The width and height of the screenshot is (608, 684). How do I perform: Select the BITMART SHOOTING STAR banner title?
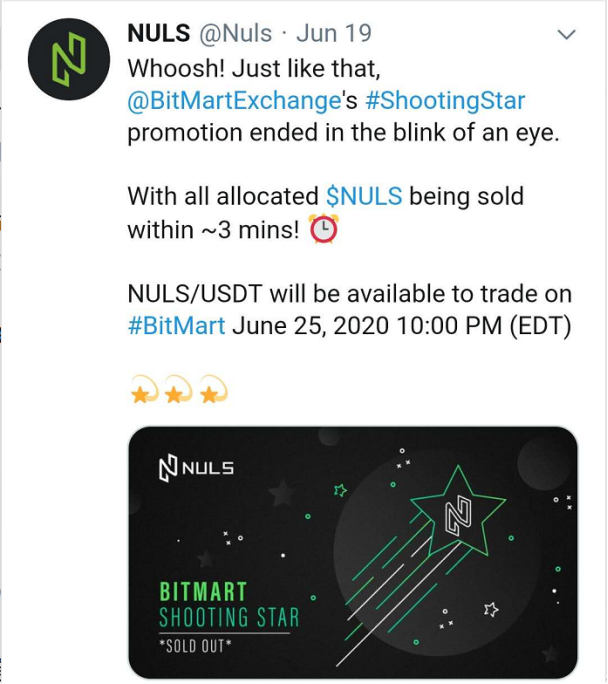[229, 605]
